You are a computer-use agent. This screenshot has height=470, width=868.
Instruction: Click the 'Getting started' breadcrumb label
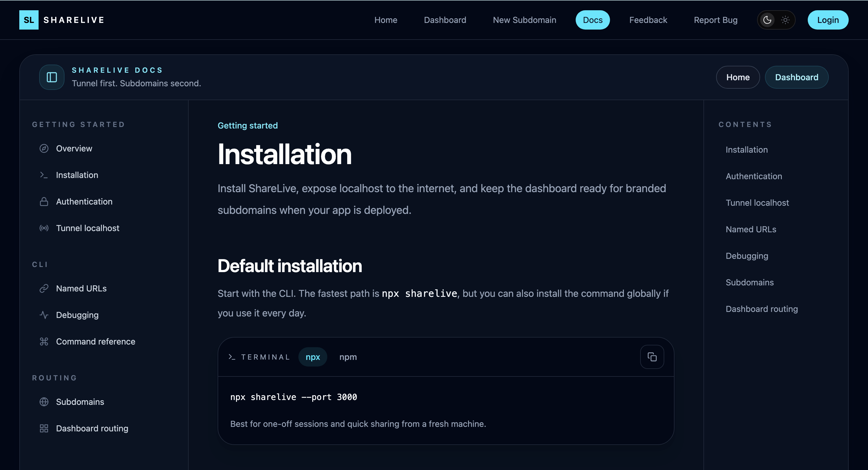[x=248, y=125]
